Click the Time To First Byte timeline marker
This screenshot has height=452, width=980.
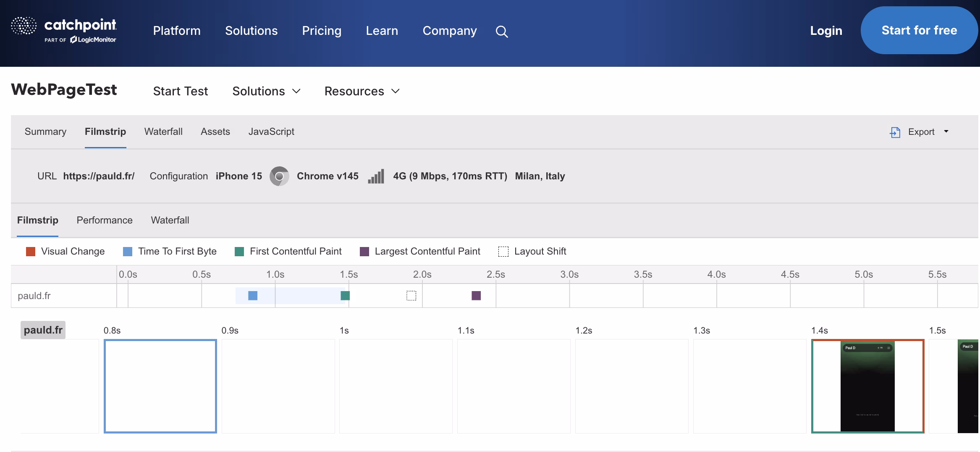coord(253,296)
